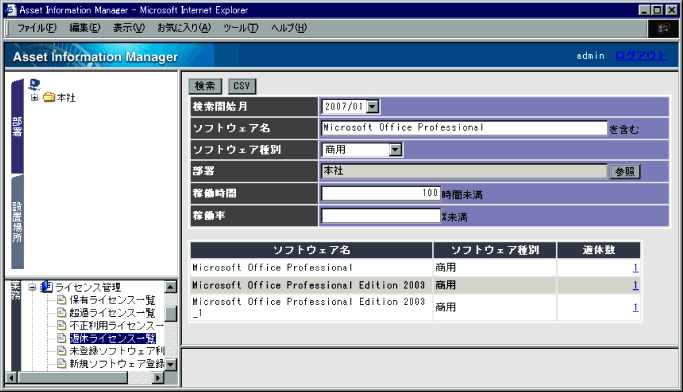The image size is (683, 392).
Task: Click page icon beside 保有ライセンス一覧
Action: tap(62, 300)
